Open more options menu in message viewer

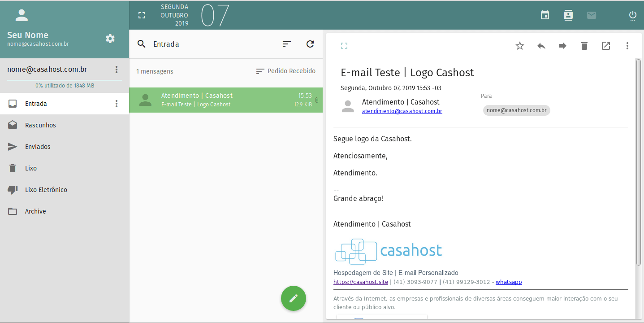point(627,46)
